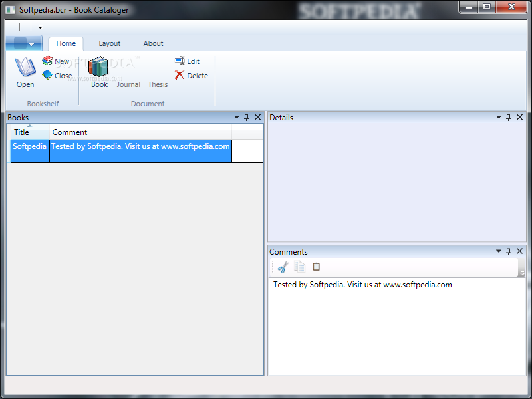This screenshot has height=399, width=532.
Task: Delete the selected document
Action: 192,76
